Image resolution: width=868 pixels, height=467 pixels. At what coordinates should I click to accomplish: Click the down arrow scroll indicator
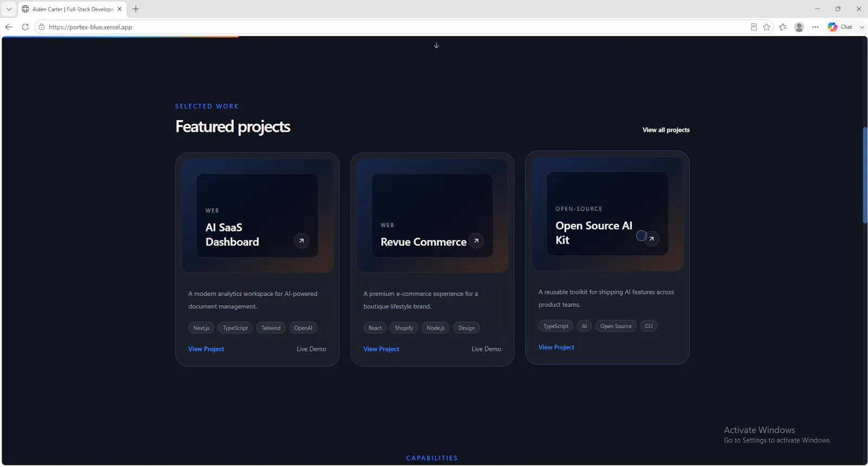click(x=436, y=46)
